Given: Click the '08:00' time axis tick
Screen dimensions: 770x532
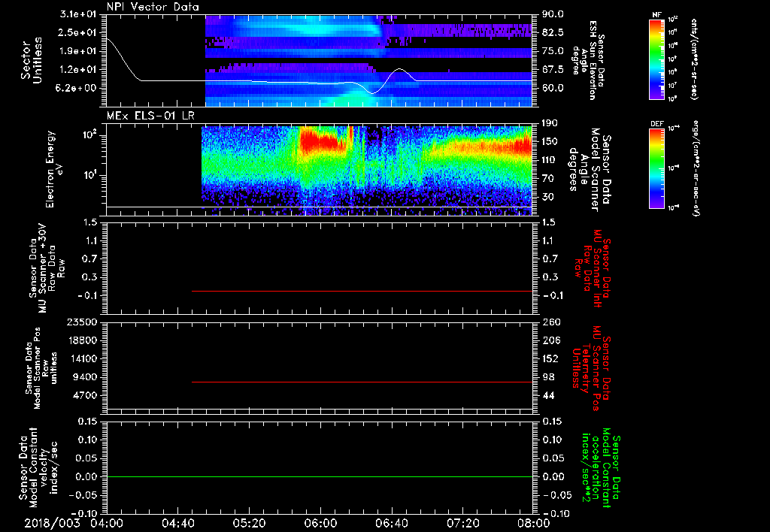Looking at the screenshot, I should click(533, 523).
